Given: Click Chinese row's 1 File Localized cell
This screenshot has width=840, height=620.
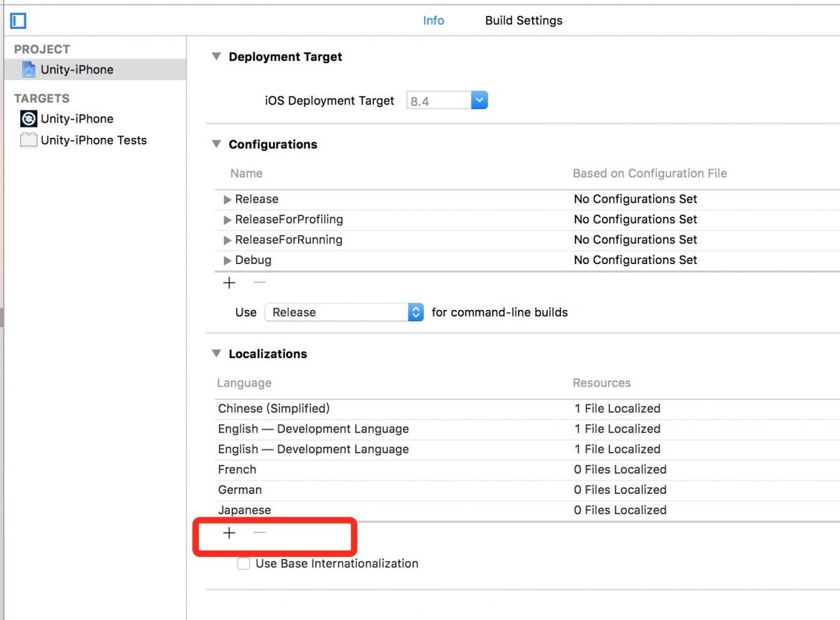Looking at the screenshot, I should 618,409.
